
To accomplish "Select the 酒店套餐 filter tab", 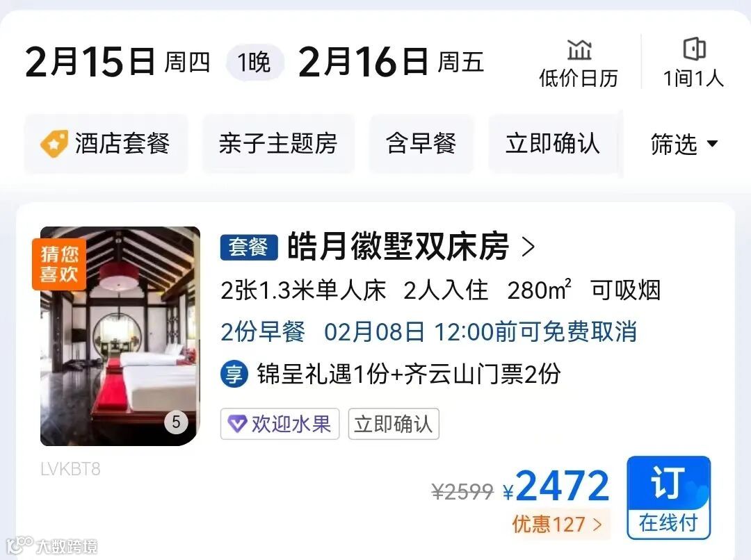I will pyautogui.click(x=106, y=144).
